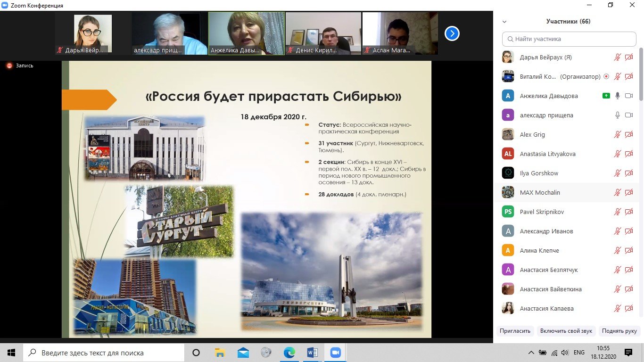Viewport: 644px width, 362px height.
Task: Expand hidden system tray icons arrow
Action: click(531, 353)
